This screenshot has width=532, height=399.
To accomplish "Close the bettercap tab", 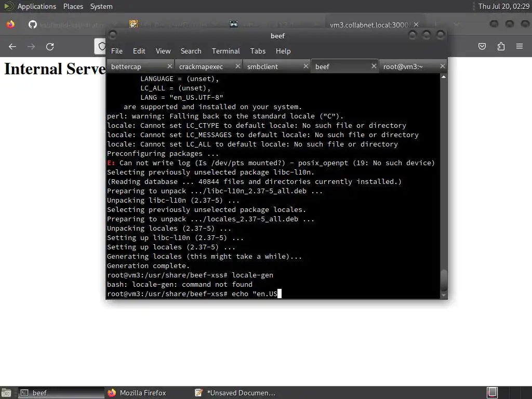I will click(x=170, y=66).
